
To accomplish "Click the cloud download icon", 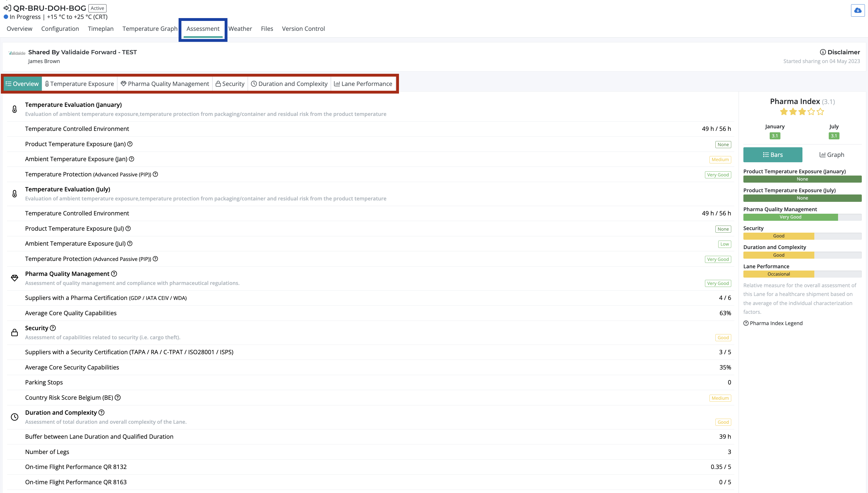I will click(x=858, y=10).
